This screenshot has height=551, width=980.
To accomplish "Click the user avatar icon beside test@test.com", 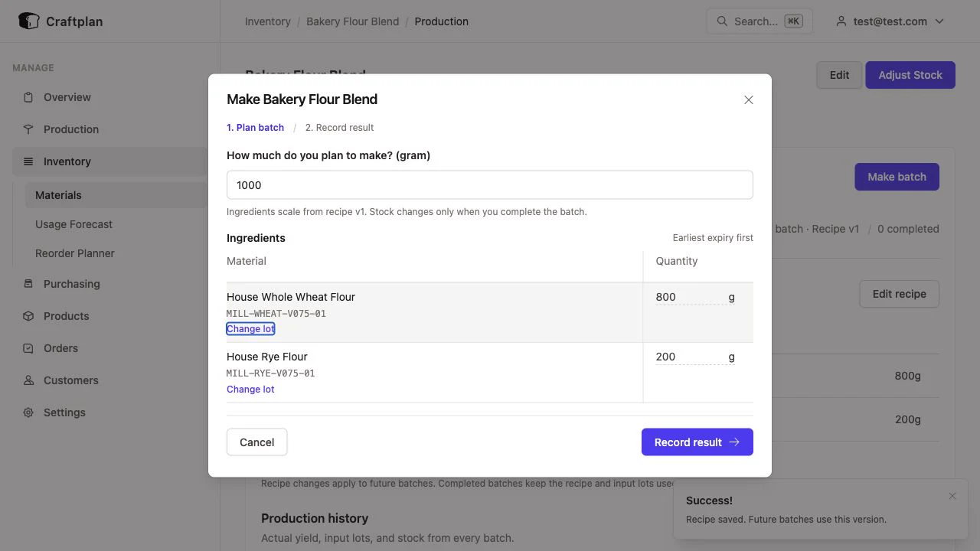I will click(841, 21).
